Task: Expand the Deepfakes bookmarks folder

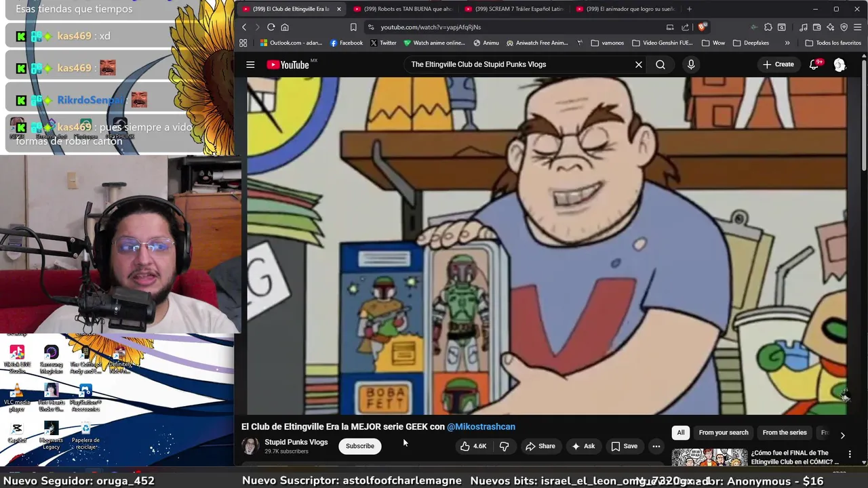Action: [x=751, y=43]
